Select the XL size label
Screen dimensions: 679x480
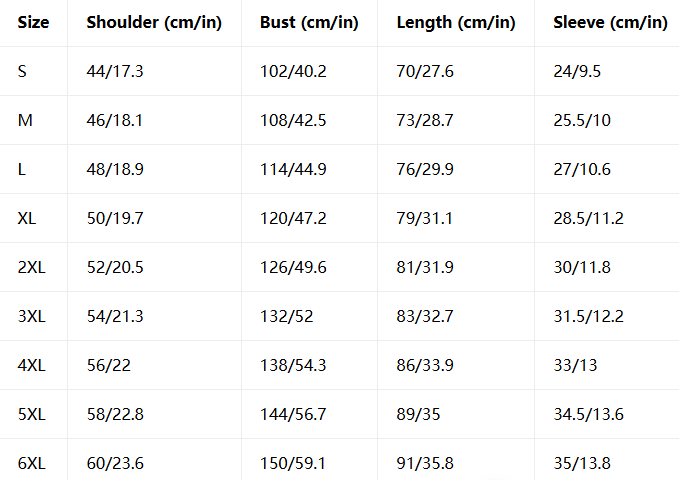(27, 218)
